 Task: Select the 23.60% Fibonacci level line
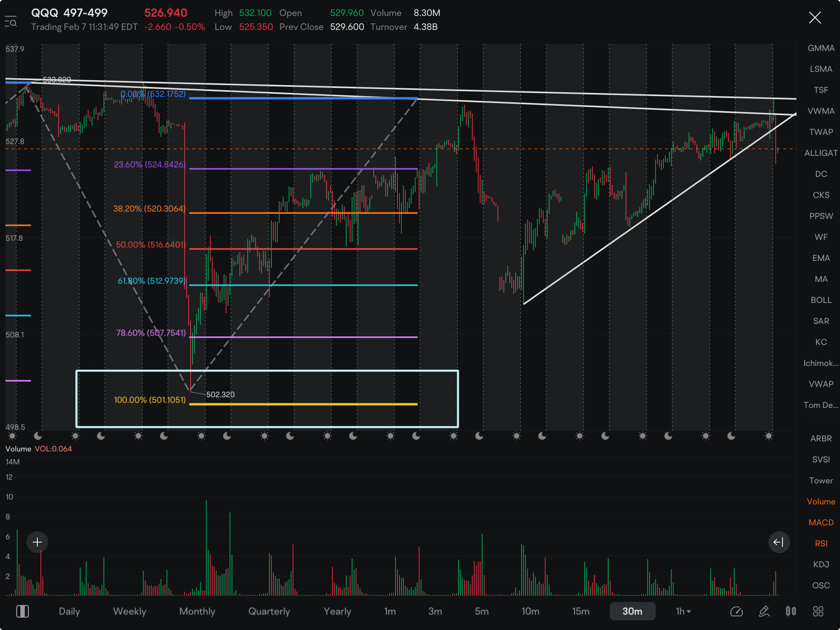[x=303, y=169]
